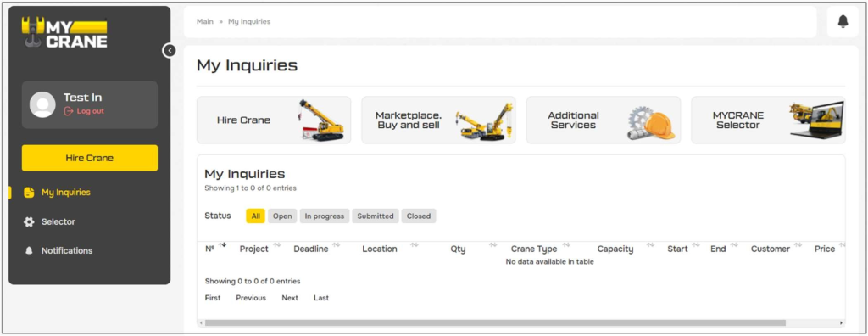Go to the Last page
The height and width of the screenshot is (336, 868).
(321, 298)
